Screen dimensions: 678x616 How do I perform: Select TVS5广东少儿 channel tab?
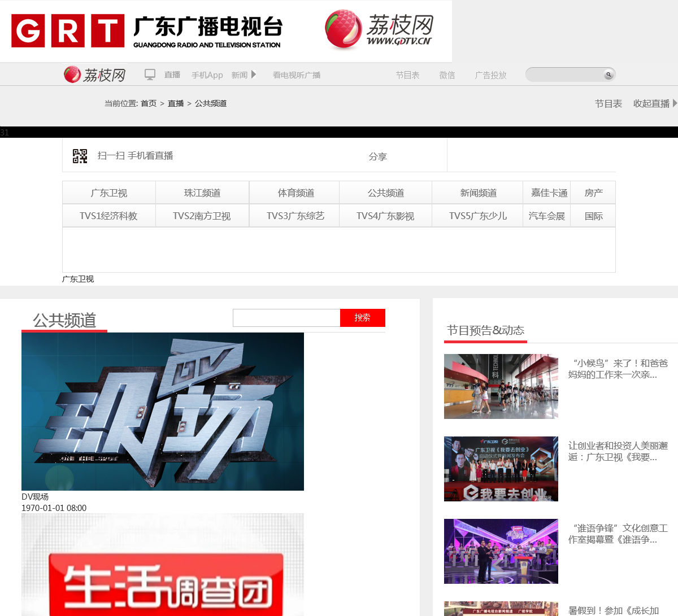click(x=478, y=216)
